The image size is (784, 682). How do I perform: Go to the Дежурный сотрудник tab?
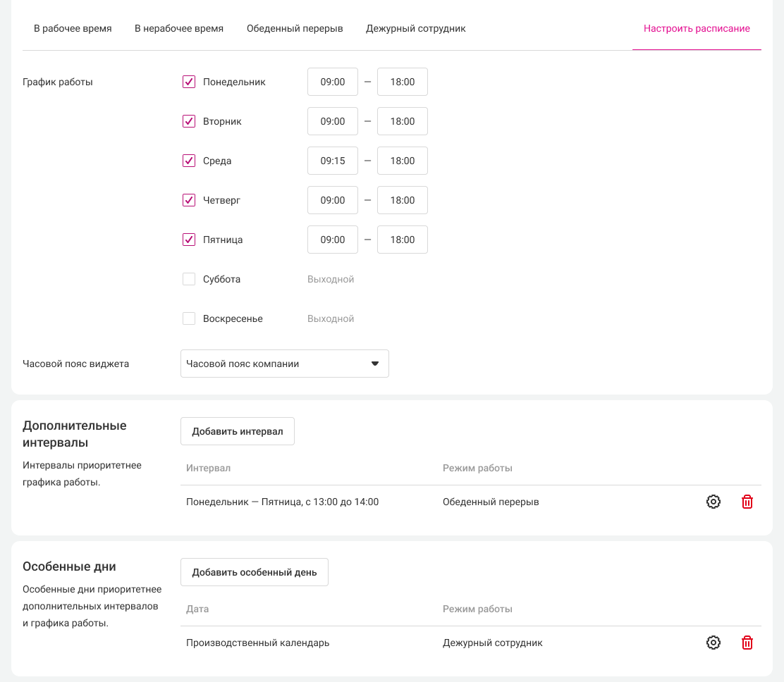point(415,29)
